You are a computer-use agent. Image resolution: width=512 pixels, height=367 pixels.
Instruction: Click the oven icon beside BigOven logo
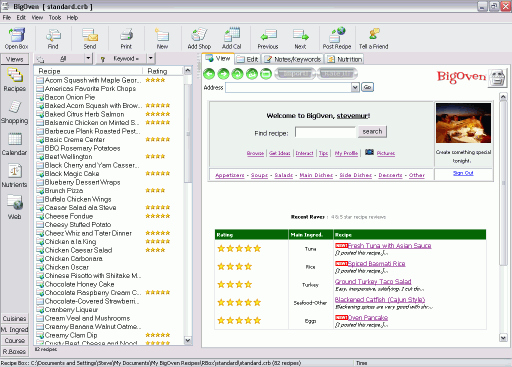point(497,78)
